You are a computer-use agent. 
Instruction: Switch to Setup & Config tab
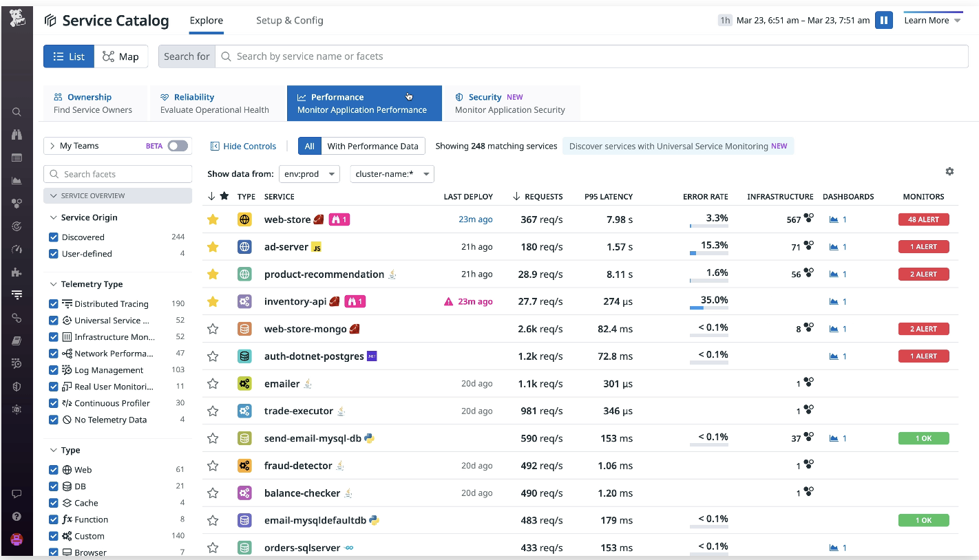(290, 21)
